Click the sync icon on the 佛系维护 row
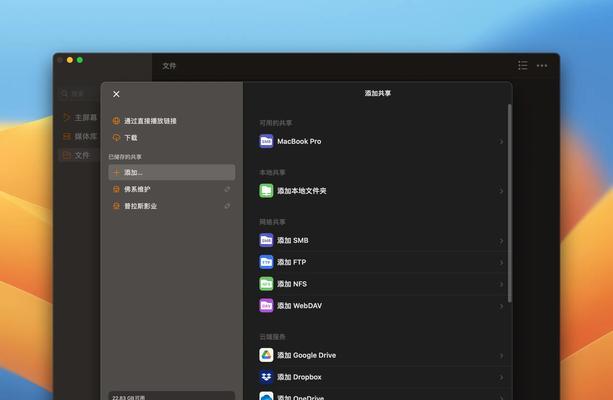 (227, 189)
